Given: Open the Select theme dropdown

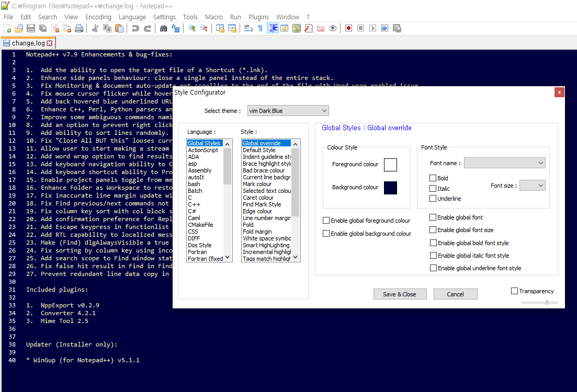Looking at the screenshot, I should (288, 111).
